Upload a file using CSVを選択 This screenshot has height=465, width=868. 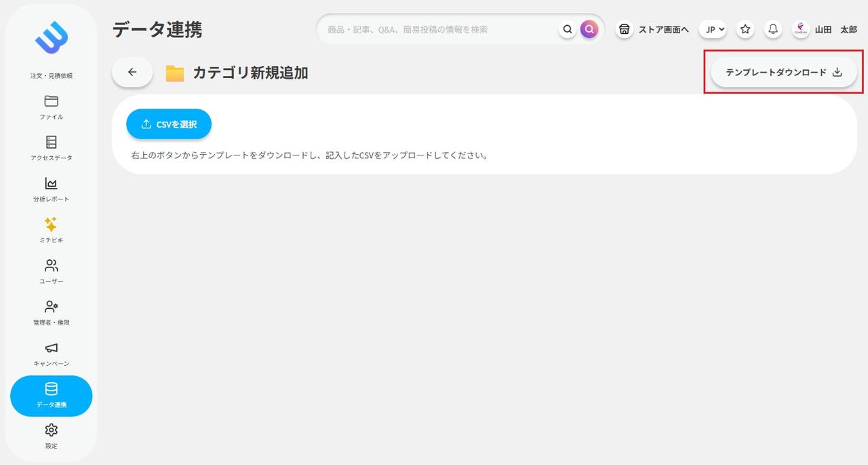(168, 124)
